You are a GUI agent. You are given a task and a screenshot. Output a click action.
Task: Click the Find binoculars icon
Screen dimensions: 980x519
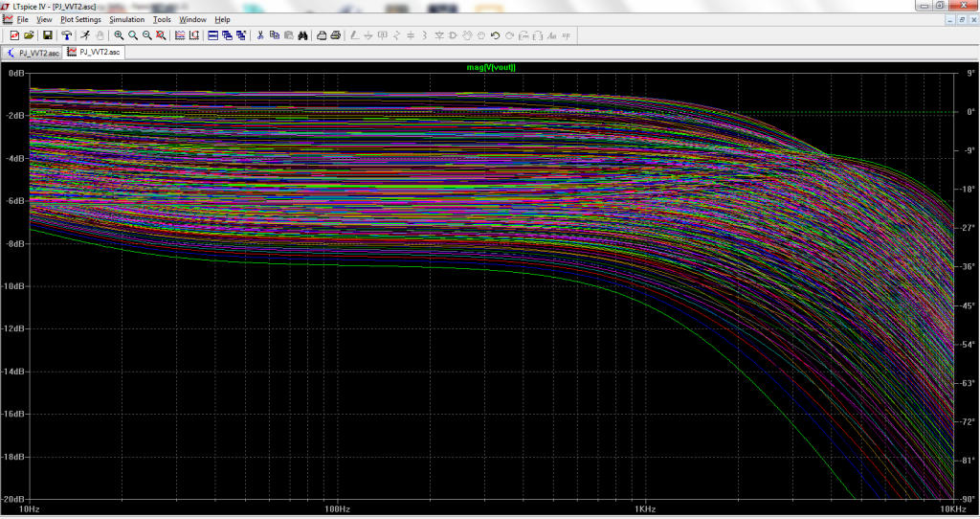(302, 35)
